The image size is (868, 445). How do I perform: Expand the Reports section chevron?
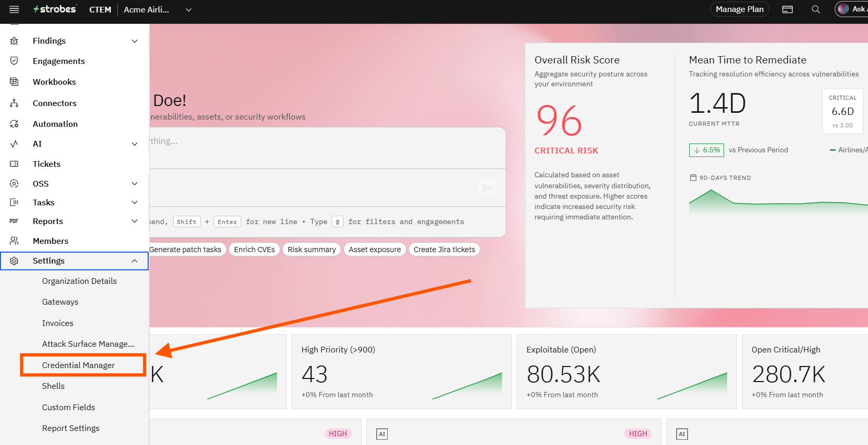[x=135, y=221]
